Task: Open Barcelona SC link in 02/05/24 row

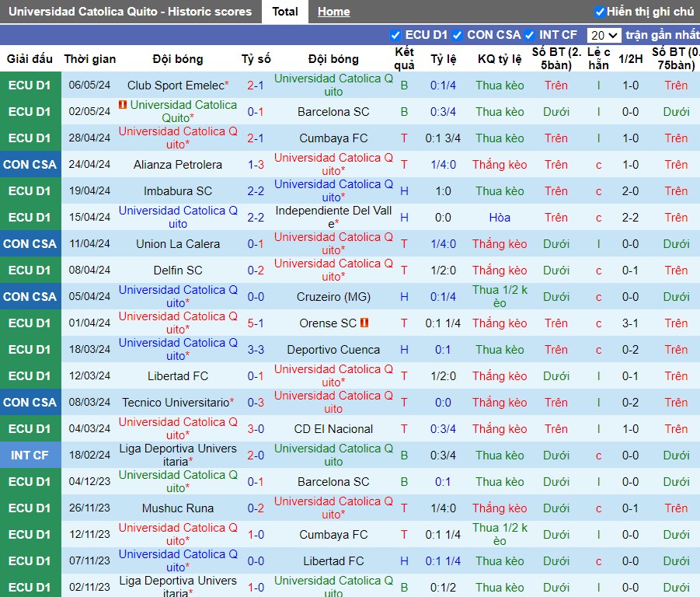Action: [x=333, y=112]
